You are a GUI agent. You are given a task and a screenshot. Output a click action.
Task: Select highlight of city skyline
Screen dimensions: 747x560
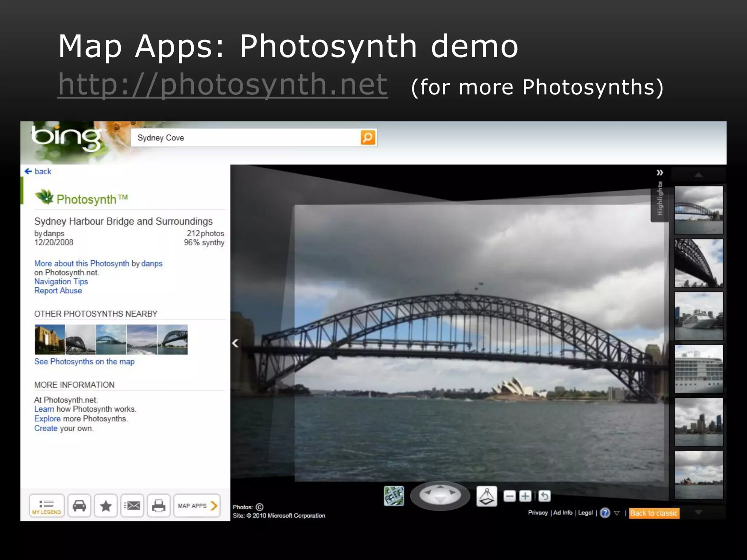click(x=698, y=422)
